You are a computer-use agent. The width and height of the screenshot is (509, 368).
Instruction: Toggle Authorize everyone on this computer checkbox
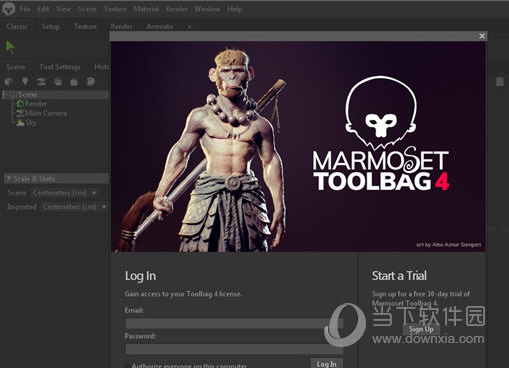pyautogui.click(x=128, y=366)
